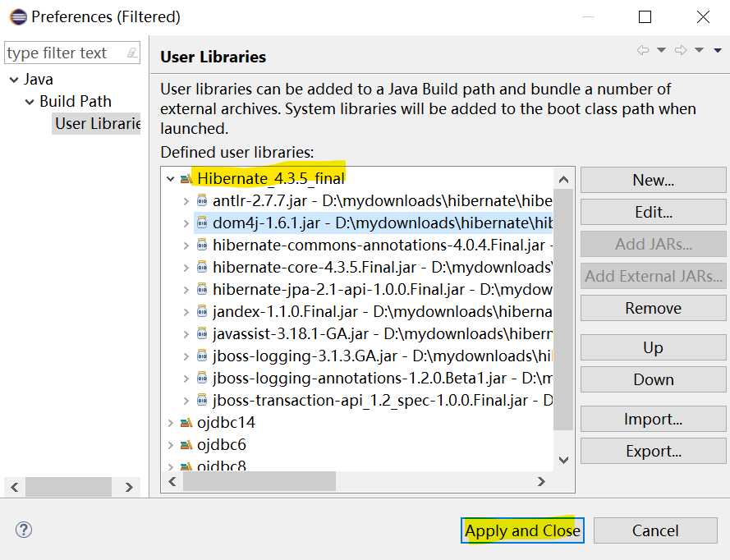This screenshot has height=560, width=730.
Task: Select Build Path in the preferences tree
Action: tap(76, 102)
